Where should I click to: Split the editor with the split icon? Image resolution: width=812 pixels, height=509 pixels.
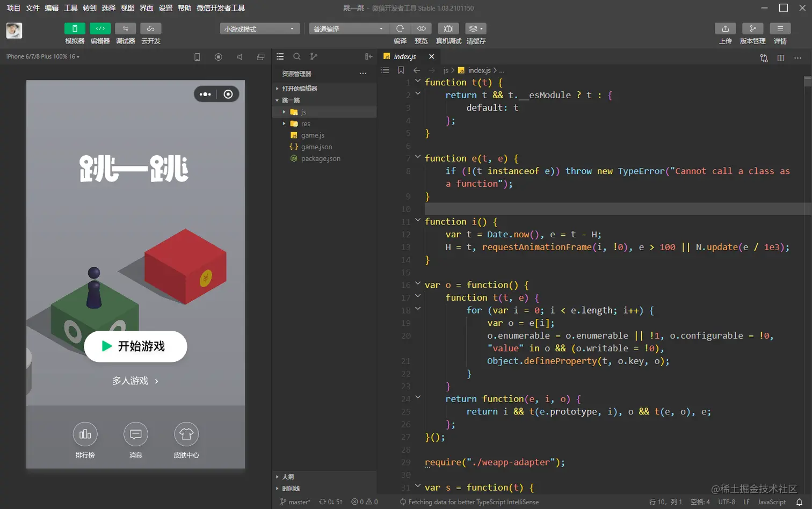781,58
